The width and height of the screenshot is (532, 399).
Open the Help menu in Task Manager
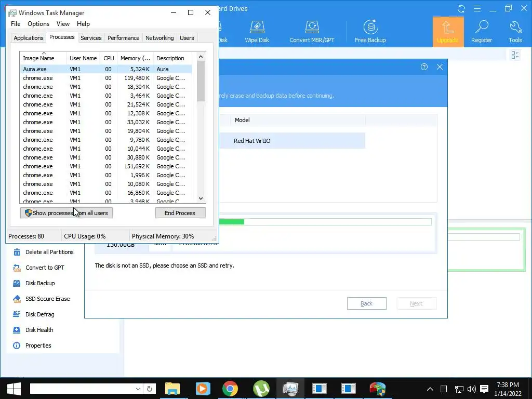(83, 24)
